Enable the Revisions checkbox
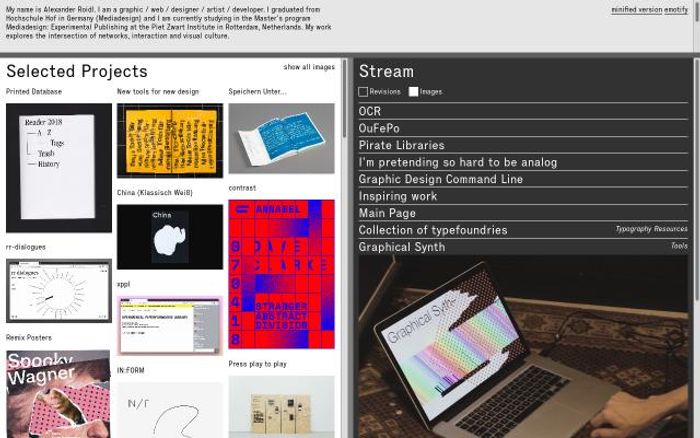Image resolution: width=700 pixels, height=438 pixels. point(364,92)
